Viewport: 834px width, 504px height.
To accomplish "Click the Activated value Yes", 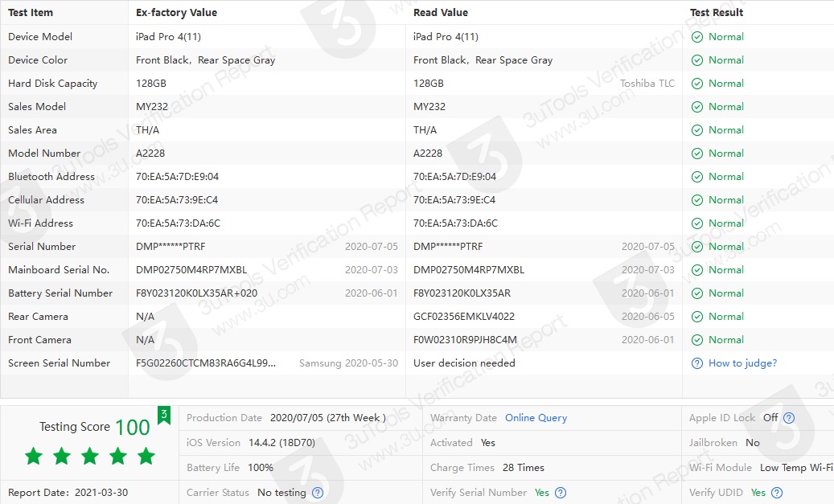I will (x=487, y=443).
